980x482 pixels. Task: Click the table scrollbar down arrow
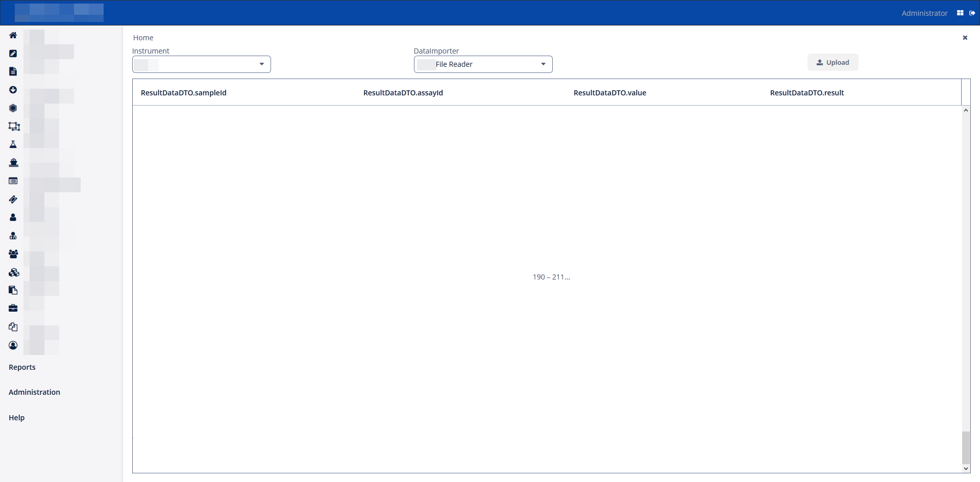tap(966, 468)
